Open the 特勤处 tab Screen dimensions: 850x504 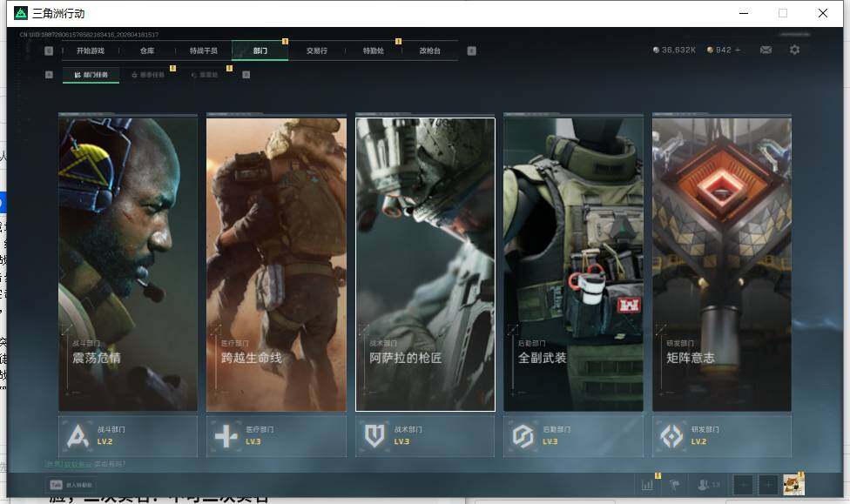tap(373, 51)
